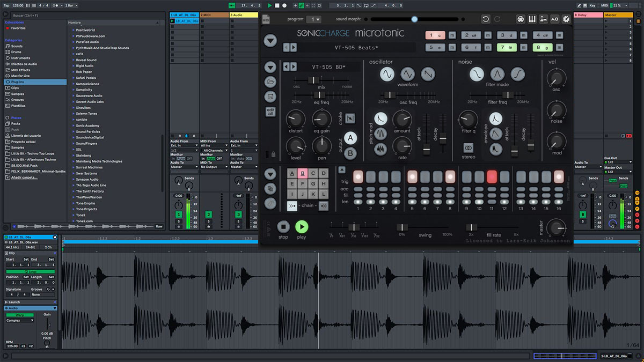
Task: Toggle the noise stereo button
Action: point(469,147)
